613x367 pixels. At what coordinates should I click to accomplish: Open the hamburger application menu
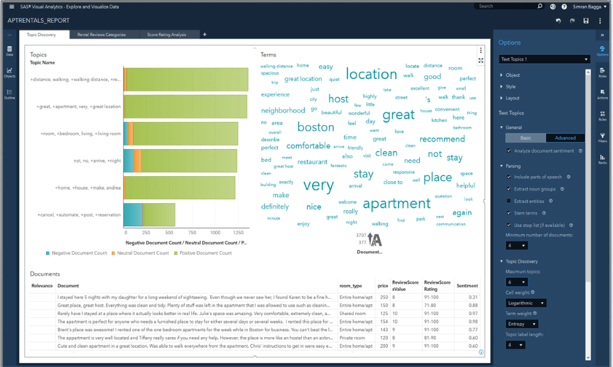click(x=12, y=7)
